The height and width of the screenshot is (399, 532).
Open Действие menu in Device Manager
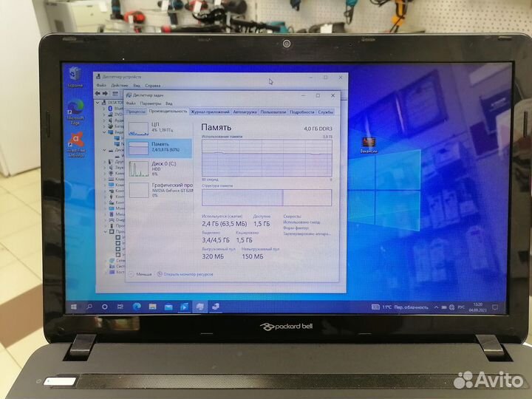(120, 86)
